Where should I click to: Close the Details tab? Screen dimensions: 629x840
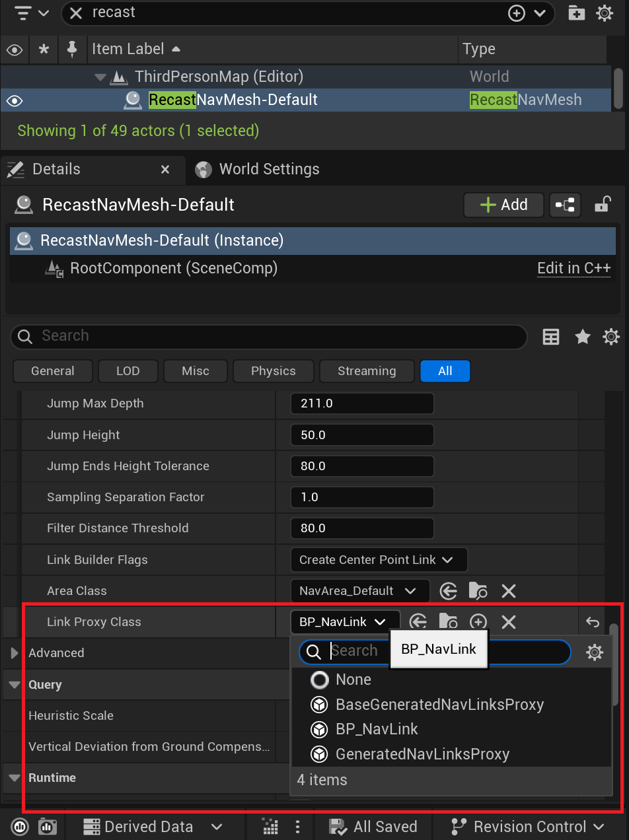165,170
